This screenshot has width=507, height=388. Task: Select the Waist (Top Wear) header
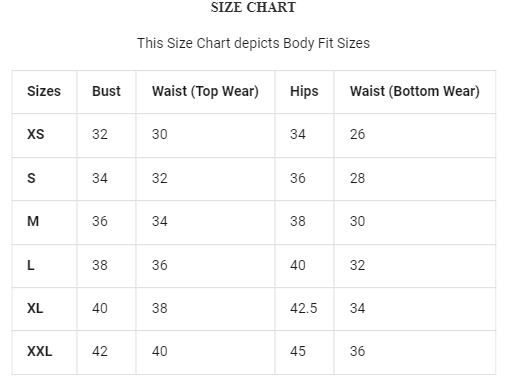[x=205, y=91]
